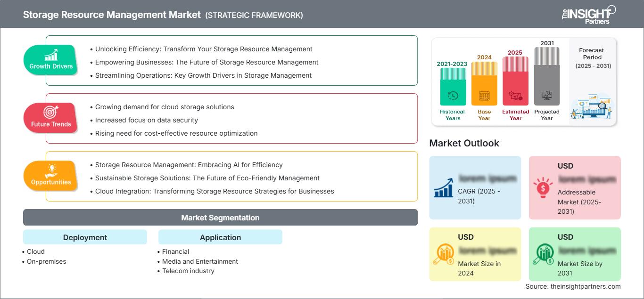
Task: Click the Cloud deployment item
Action: click(x=36, y=251)
